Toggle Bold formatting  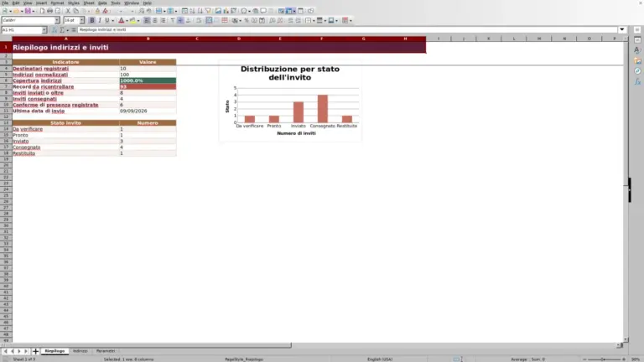[x=92, y=20]
